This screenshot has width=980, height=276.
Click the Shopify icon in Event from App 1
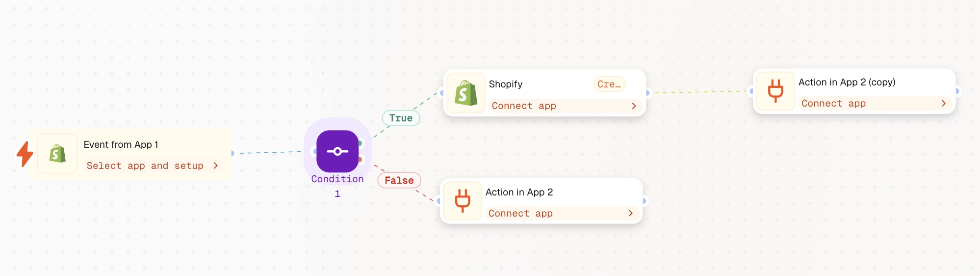click(x=57, y=154)
